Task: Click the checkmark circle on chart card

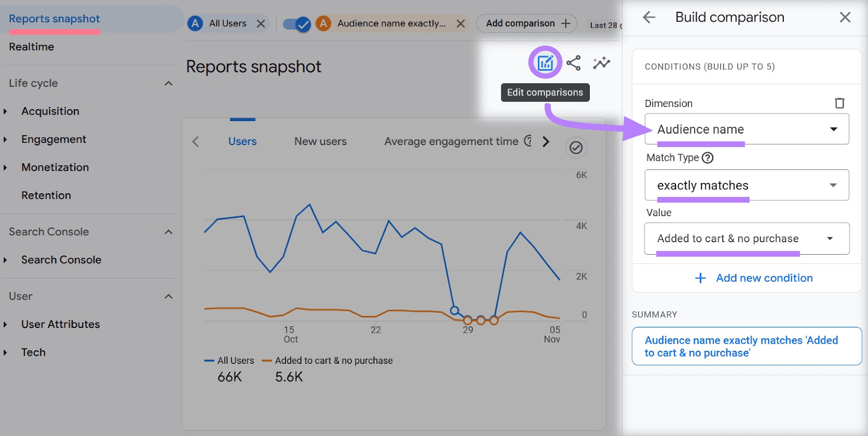Action: pos(576,148)
